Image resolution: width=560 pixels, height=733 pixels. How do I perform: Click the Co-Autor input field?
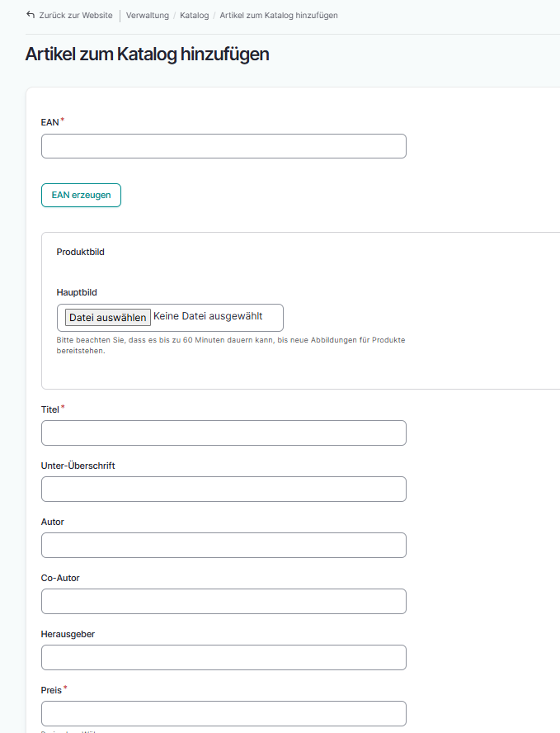[224, 602]
